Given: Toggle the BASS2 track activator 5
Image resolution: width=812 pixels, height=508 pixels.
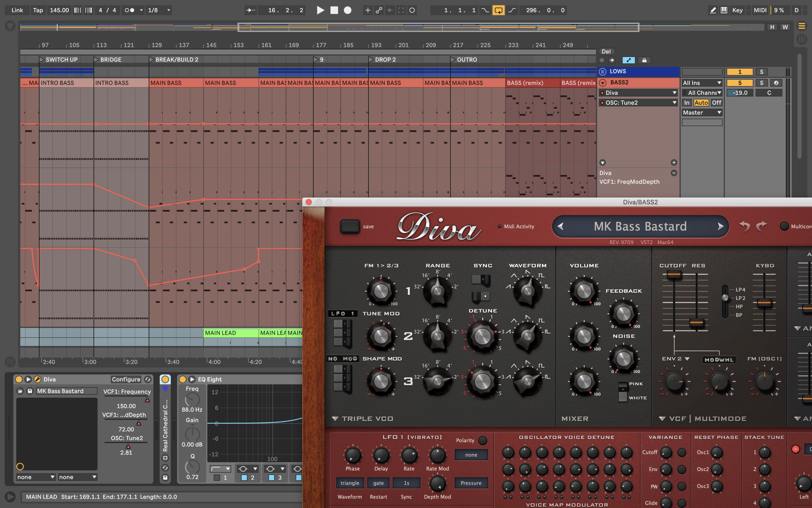Looking at the screenshot, I should pyautogui.click(x=740, y=83).
